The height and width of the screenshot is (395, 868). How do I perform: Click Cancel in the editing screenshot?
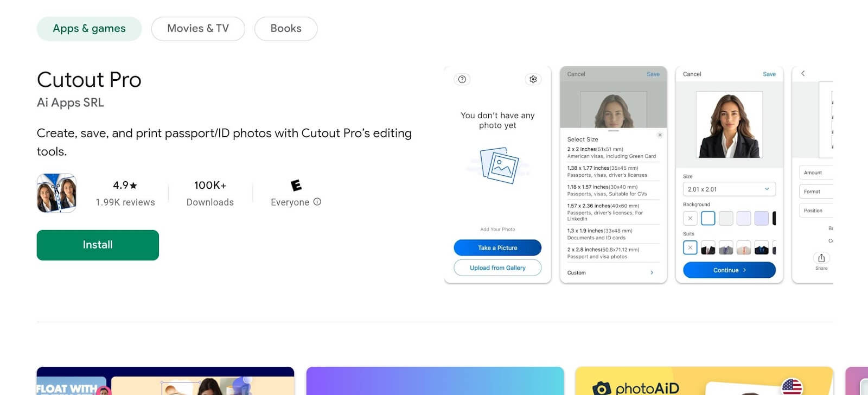pyautogui.click(x=692, y=74)
